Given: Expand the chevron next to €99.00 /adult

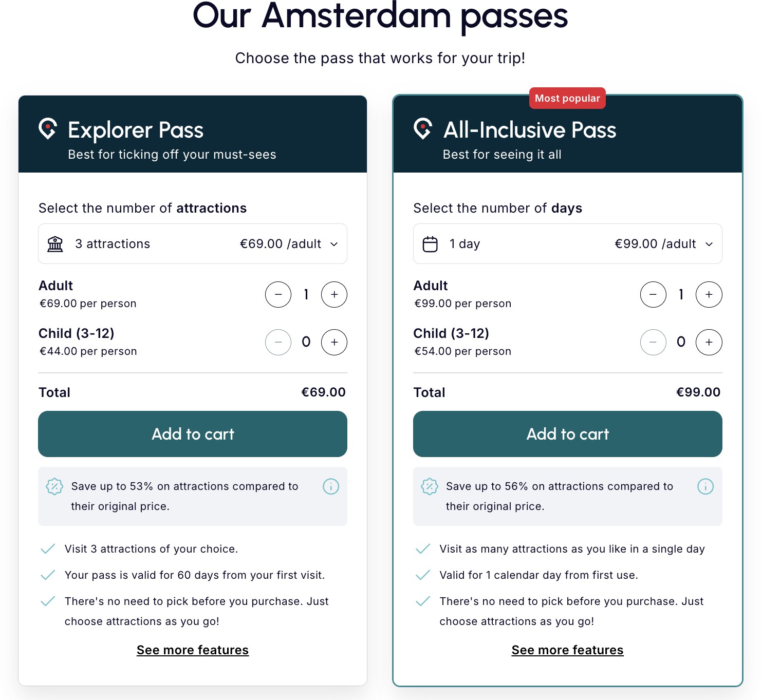Looking at the screenshot, I should coord(710,244).
